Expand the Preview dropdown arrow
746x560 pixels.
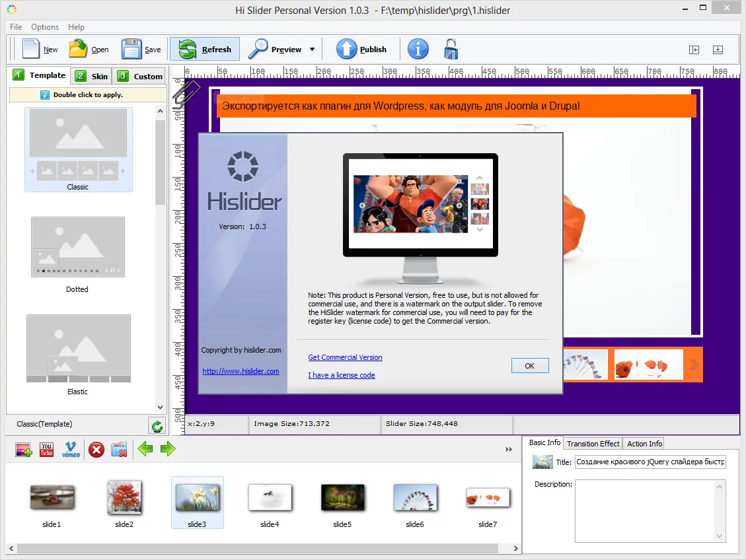[x=312, y=50]
